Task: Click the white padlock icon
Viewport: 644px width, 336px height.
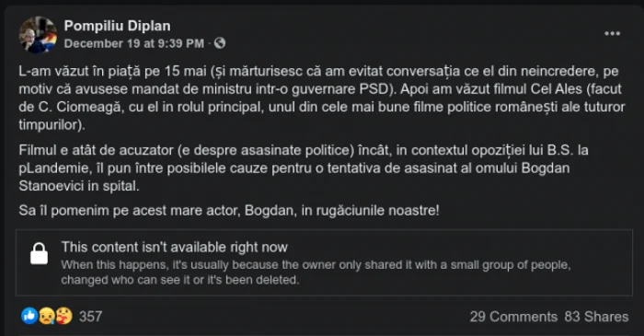Action: tap(39, 253)
